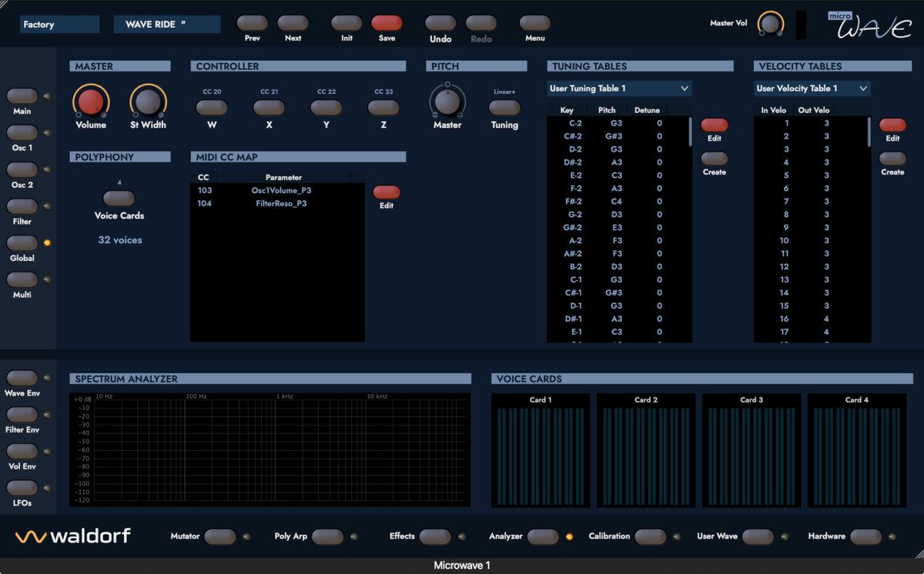924x574 pixels.
Task: Select In Velo 1 row in velocity table
Action: (x=810, y=123)
